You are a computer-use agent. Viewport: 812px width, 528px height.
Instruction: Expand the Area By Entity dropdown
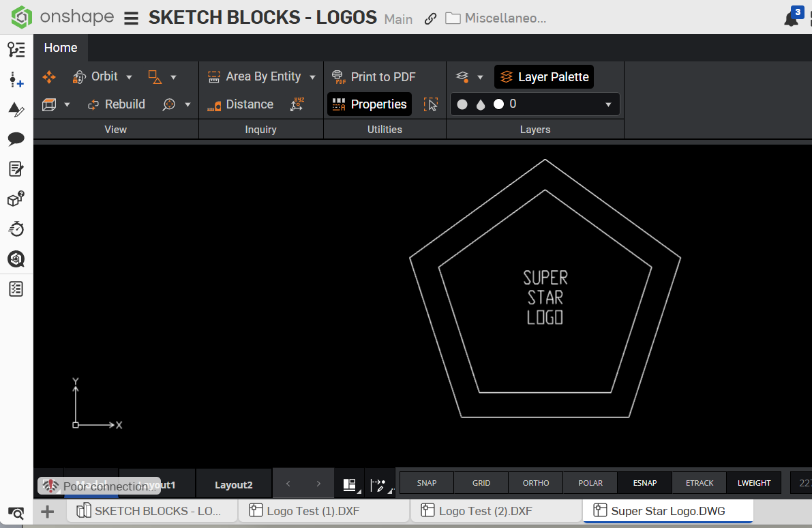(x=312, y=77)
